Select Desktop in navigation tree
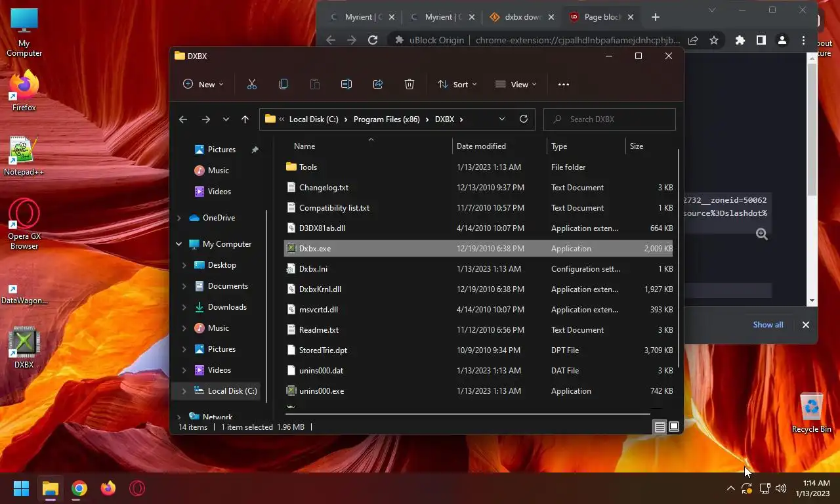The image size is (840, 504). (x=222, y=265)
